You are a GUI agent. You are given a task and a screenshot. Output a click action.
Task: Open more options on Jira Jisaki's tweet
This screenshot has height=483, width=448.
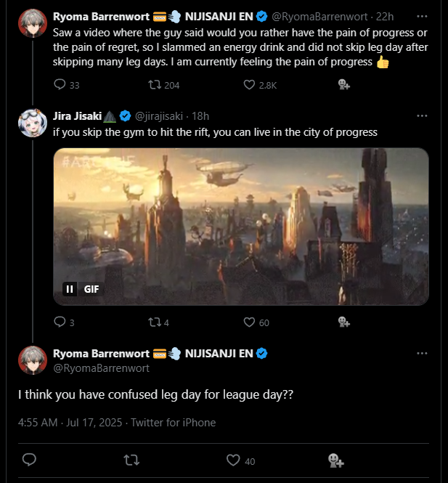click(422, 115)
